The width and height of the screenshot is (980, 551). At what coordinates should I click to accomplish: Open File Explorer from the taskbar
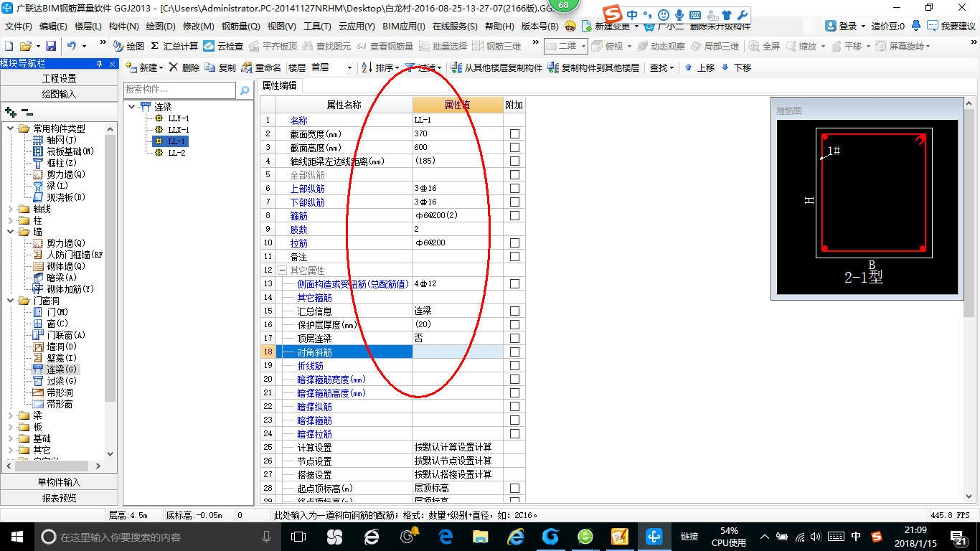click(x=480, y=536)
